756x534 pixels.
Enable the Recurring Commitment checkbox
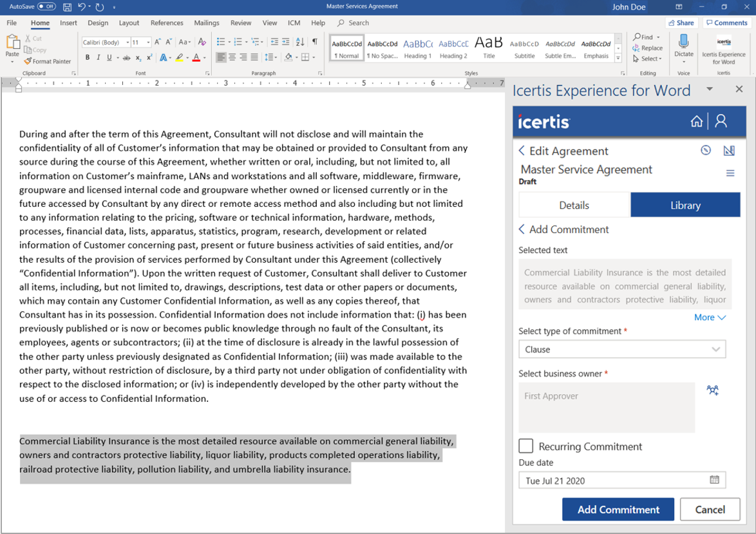pos(526,446)
